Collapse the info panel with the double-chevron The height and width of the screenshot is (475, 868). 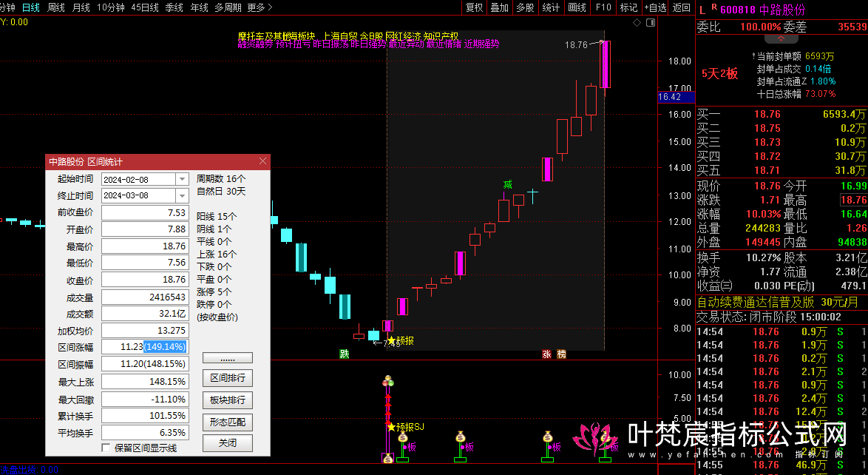(x=781, y=38)
